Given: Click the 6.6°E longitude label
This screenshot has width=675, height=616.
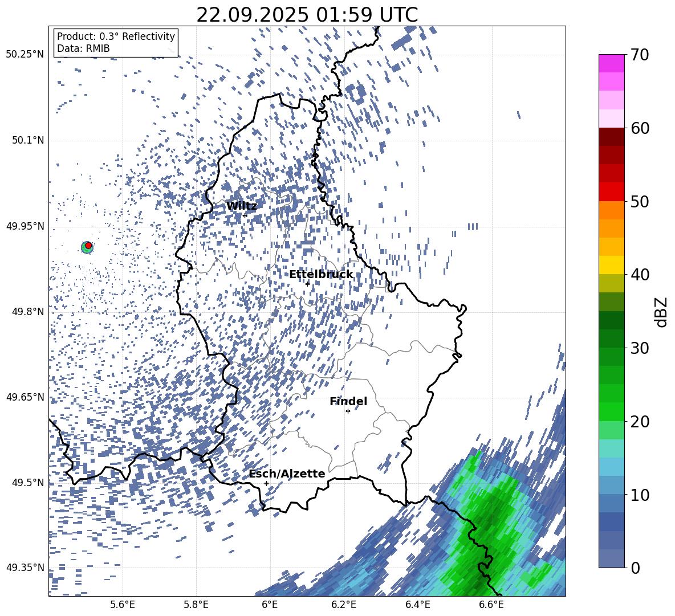Looking at the screenshot, I should [491, 605].
